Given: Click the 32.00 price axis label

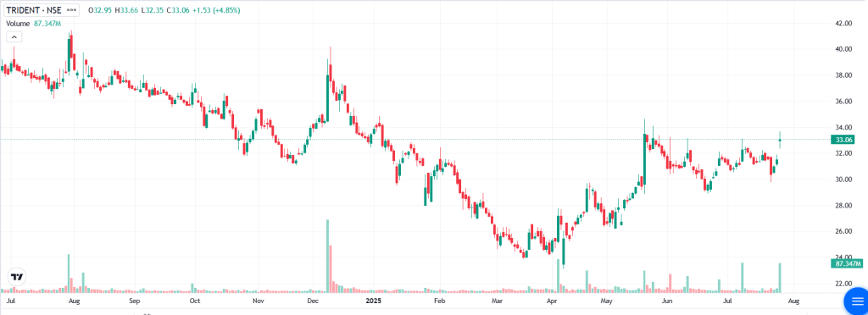Looking at the screenshot, I should click(843, 153).
